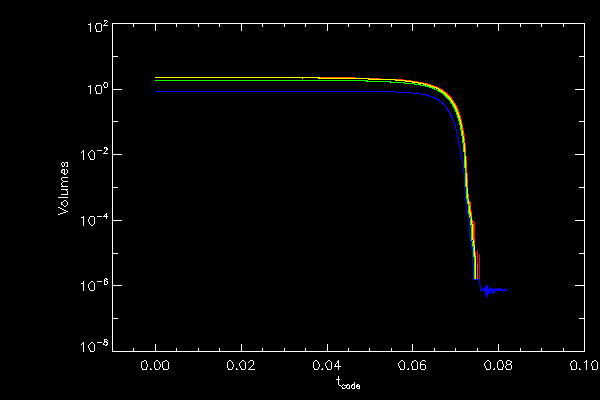The height and width of the screenshot is (400, 600).
Task: Click the blue noisy tail after the drop
Action: 494,290
